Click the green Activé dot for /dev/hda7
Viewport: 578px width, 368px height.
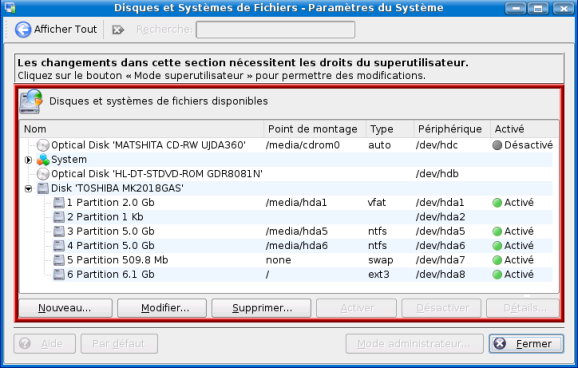pyautogui.click(x=497, y=260)
